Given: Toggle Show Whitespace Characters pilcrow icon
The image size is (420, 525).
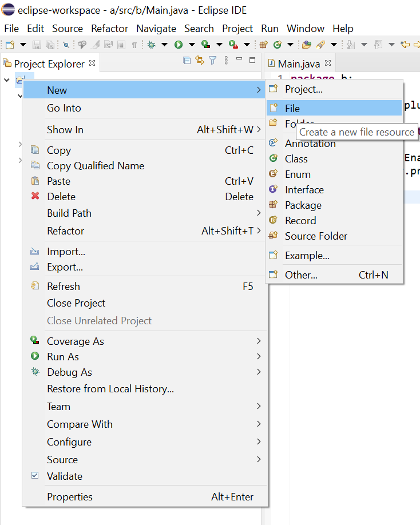Looking at the screenshot, I should (x=134, y=45).
